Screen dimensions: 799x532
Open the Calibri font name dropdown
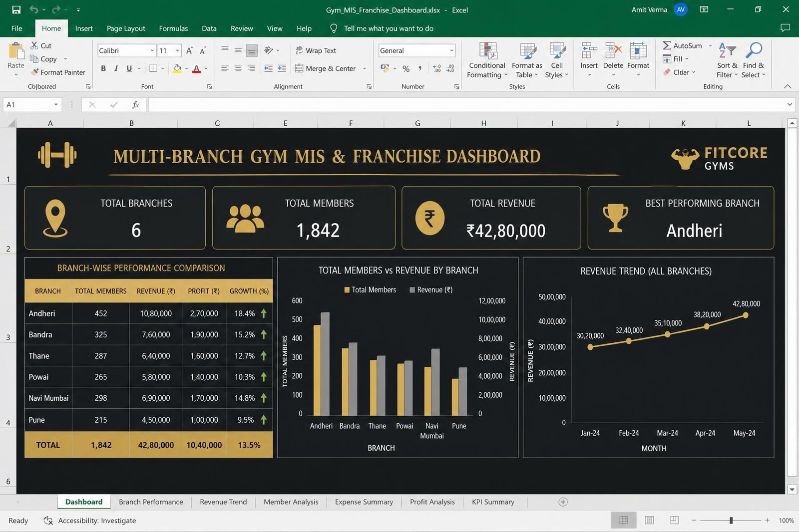coord(152,50)
